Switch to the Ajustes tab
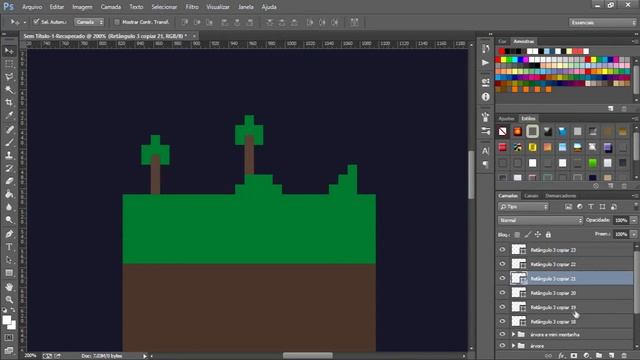This screenshot has width=640, height=360. click(x=507, y=118)
